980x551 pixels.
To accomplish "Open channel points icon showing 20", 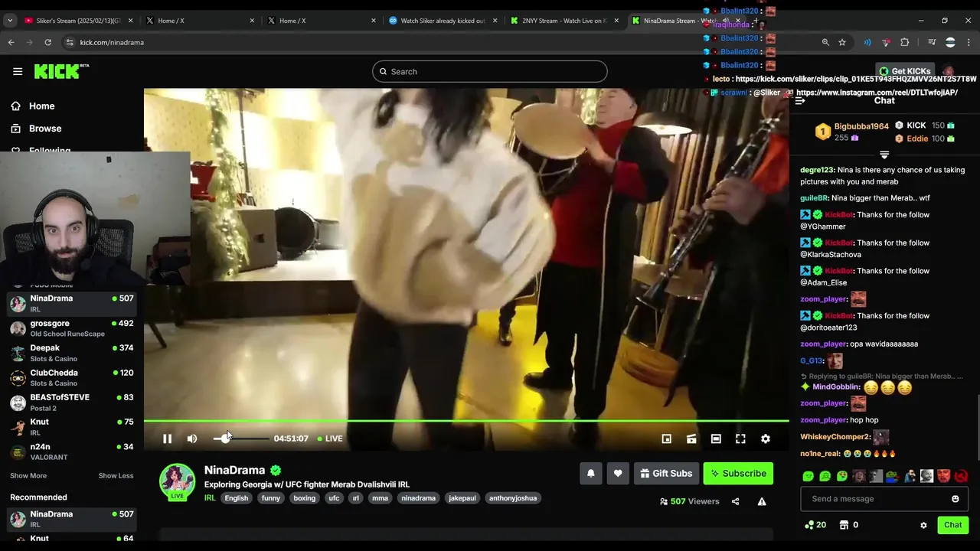I will [815, 525].
